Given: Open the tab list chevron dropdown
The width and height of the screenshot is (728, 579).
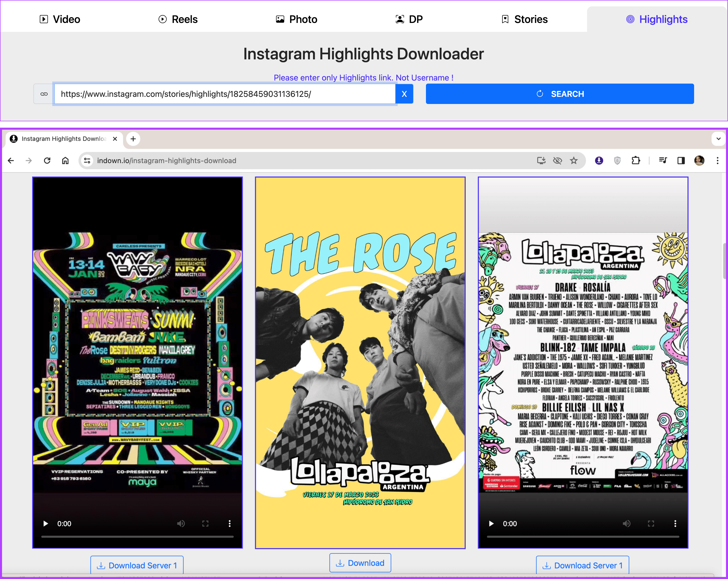Looking at the screenshot, I should click(x=719, y=139).
